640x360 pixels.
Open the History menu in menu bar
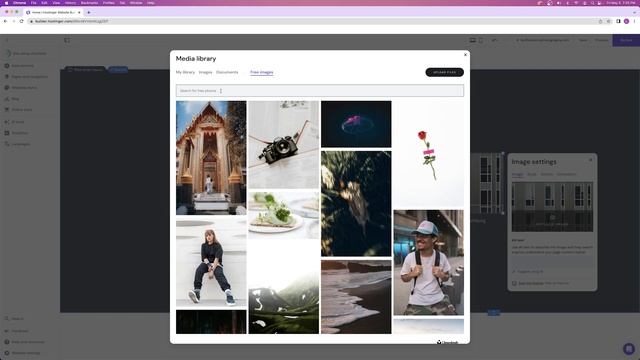pos(70,3)
